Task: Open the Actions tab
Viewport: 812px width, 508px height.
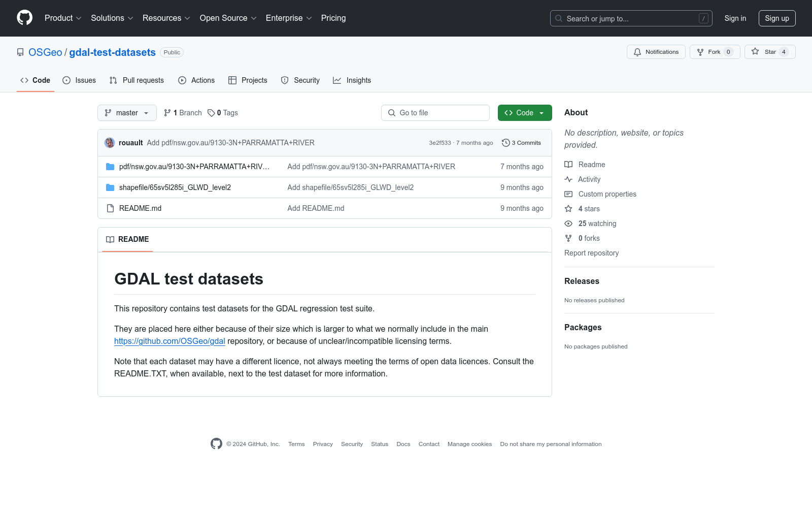Action: [196, 80]
